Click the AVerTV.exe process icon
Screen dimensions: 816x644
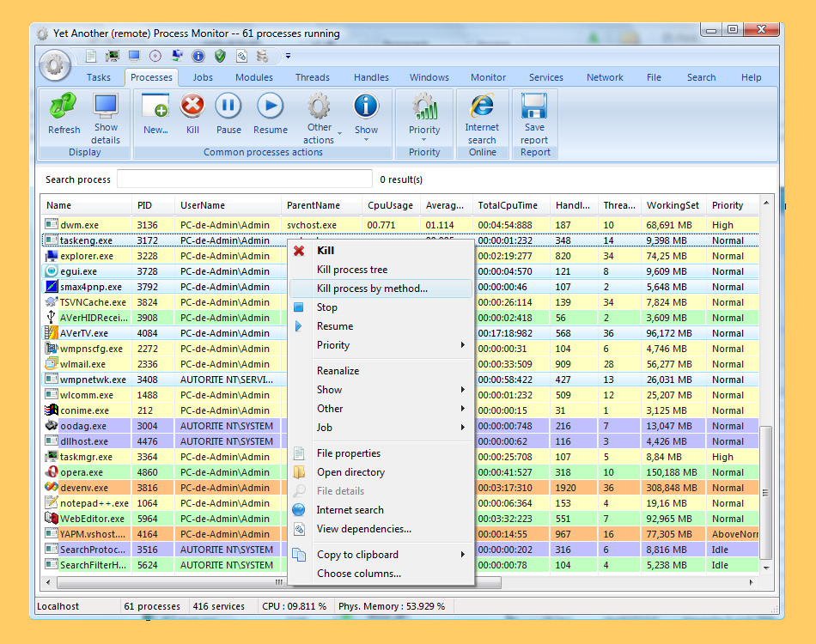click(x=51, y=333)
